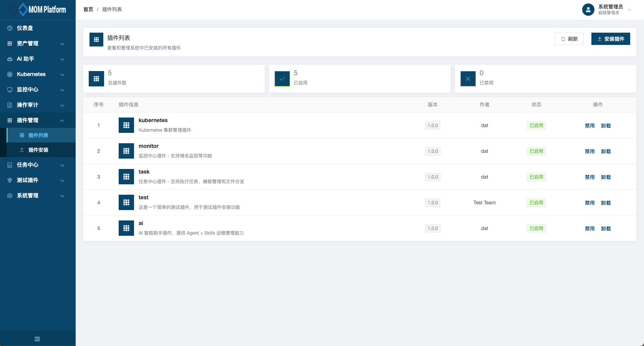Click the icon beside 测试插件

[x=10, y=180]
